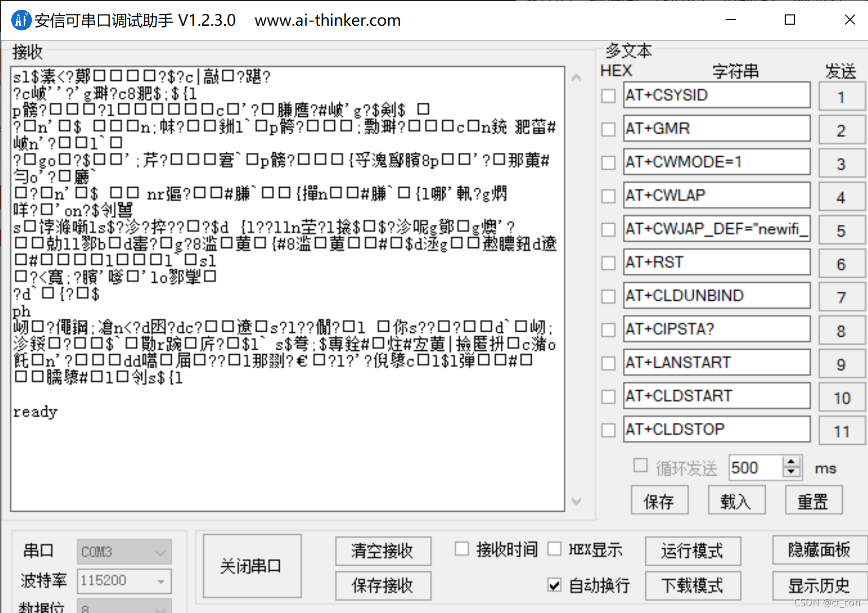Tick the HEX checkbox beside AT+CLDSTOP
Image resolution: width=868 pixels, height=613 pixels.
coord(608,430)
